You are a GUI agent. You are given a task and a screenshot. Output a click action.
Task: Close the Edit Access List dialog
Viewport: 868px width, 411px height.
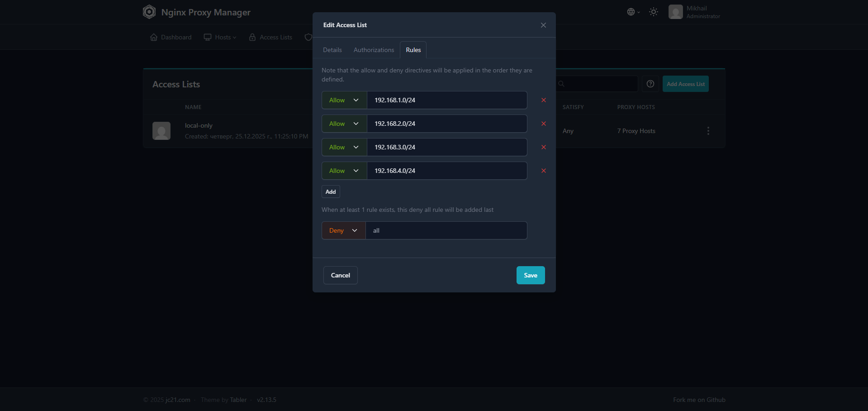[x=543, y=25]
